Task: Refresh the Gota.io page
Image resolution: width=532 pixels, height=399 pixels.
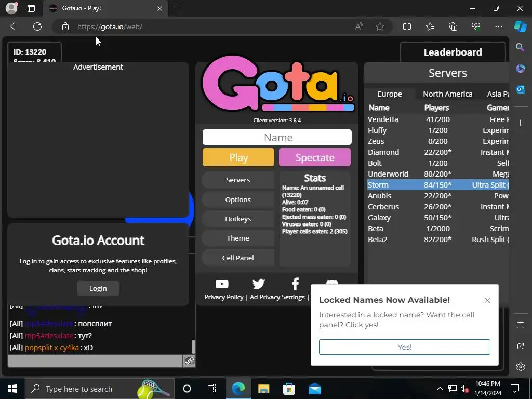Action: pyautogui.click(x=37, y=26)
